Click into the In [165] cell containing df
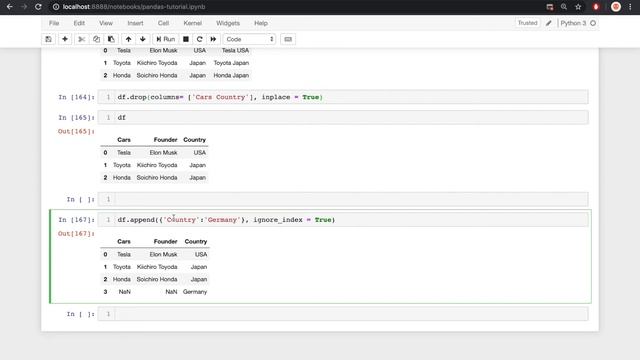This screenshot has width=640, height=360. (343, 118)
